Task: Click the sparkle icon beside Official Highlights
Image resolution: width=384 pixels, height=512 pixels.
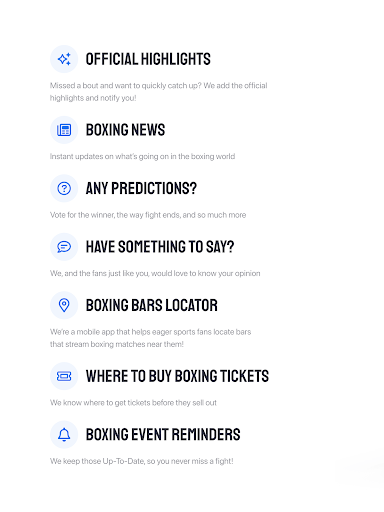Action: [x=64, y=59]
